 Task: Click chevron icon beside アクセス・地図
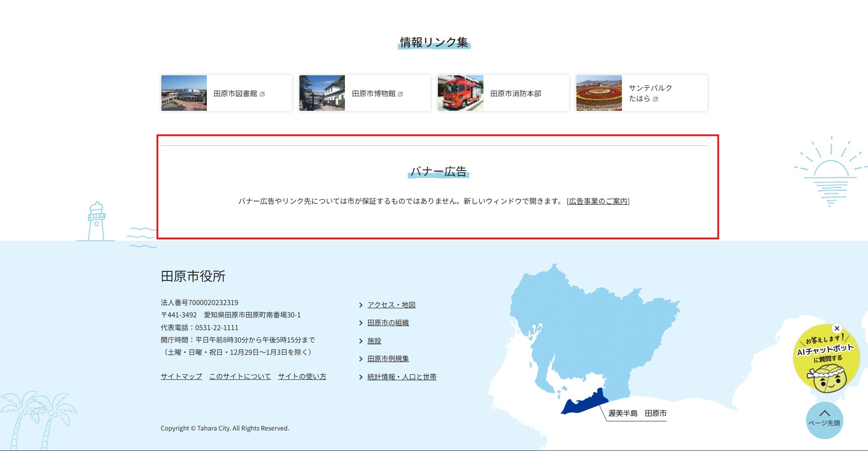click(361, 305)
